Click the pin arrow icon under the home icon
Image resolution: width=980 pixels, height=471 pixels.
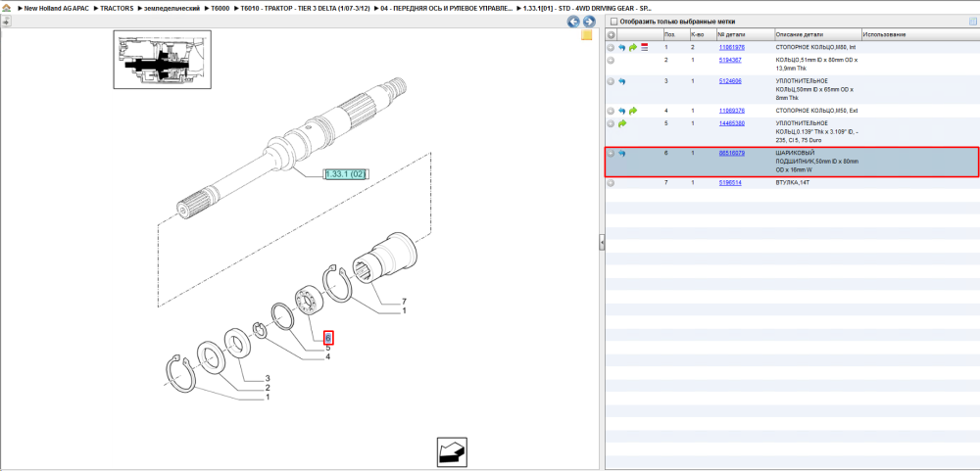tap(6, 22)
